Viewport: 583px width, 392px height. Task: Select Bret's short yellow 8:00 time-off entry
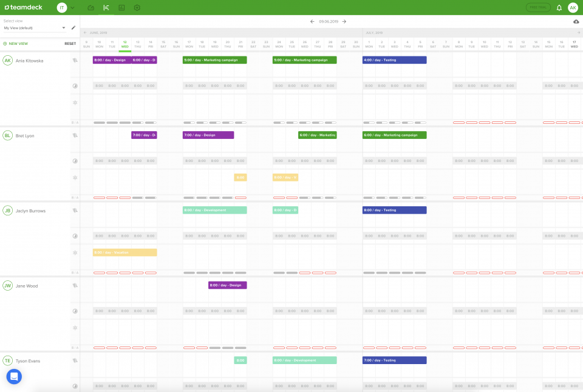pyautogui.click(x=240, y=177)
